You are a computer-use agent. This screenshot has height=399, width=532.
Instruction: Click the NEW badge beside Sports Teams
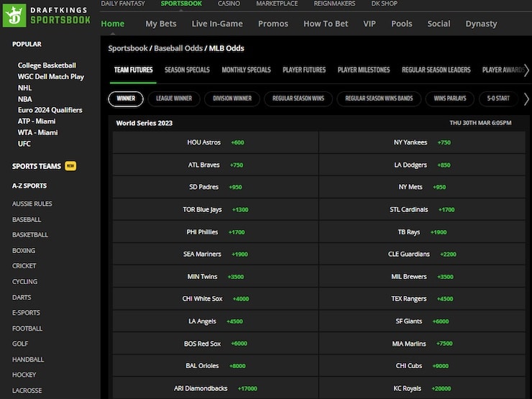pos(70,166)
